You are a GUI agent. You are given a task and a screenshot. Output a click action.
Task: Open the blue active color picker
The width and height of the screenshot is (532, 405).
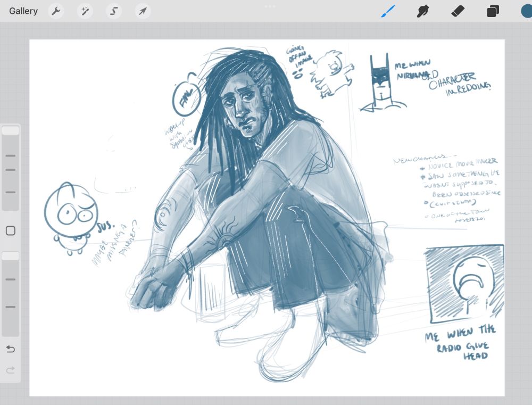(527, 11)
